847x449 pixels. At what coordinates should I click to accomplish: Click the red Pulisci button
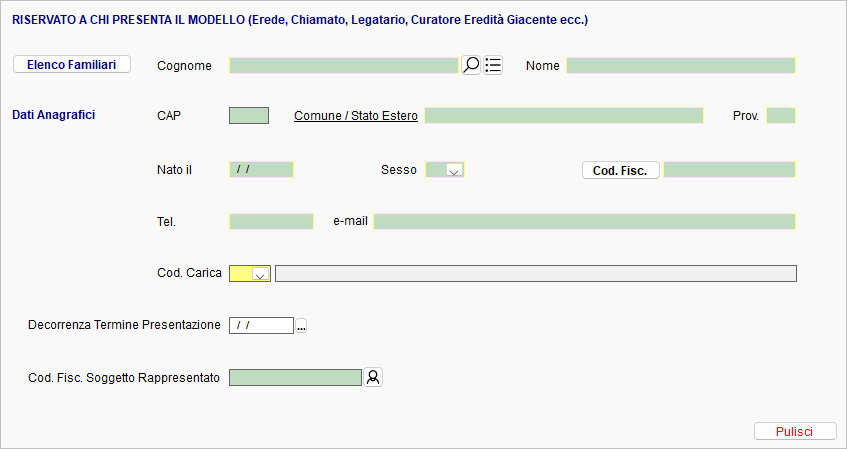[x=795, y=431]
